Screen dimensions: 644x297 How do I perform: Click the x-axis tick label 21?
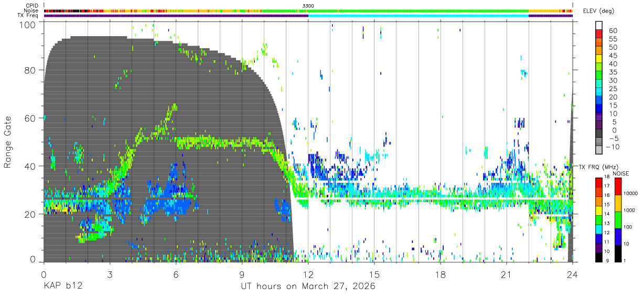pyautogui.click(x=507, y=274)
